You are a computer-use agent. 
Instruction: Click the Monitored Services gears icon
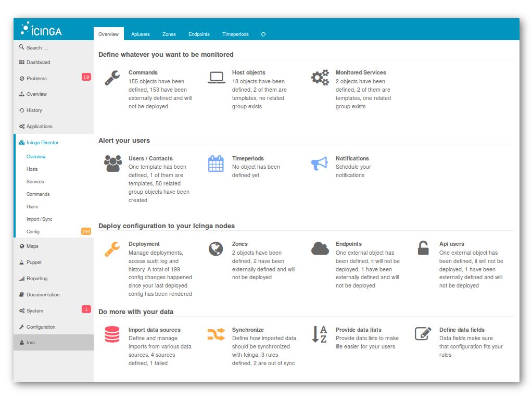[x=320, y=78]
